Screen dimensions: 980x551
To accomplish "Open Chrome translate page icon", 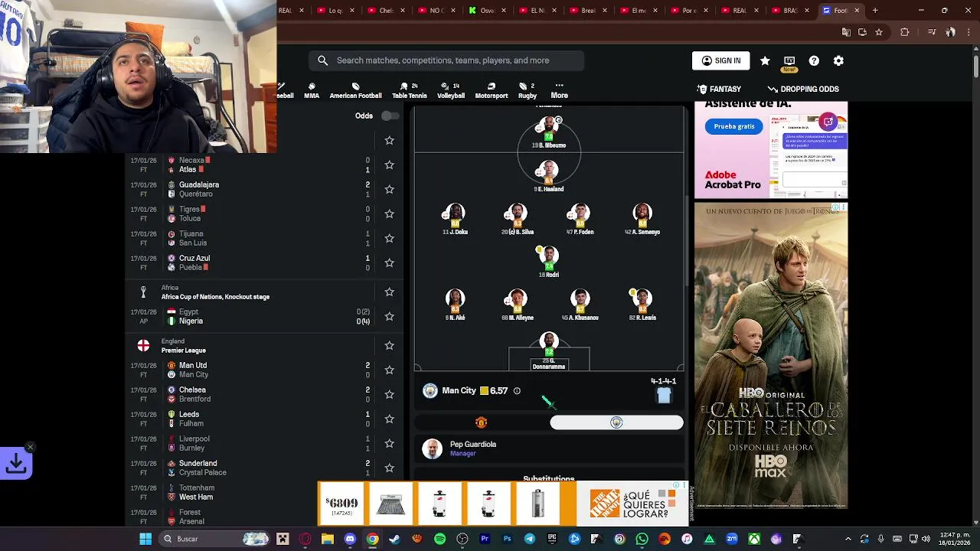I will [x=846, y=32].
